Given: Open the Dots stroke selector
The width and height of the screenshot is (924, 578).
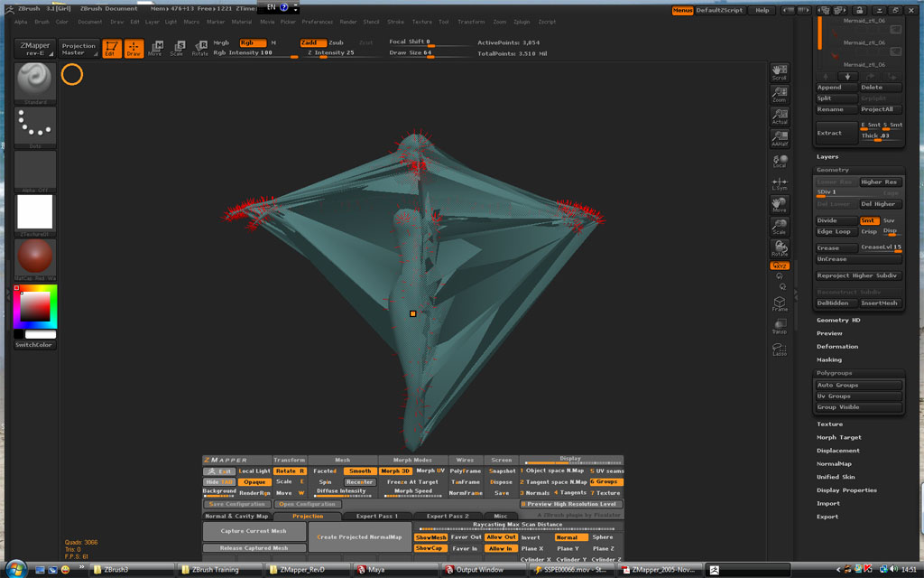Looking at the screenshot, I should [x=35, y=127].
